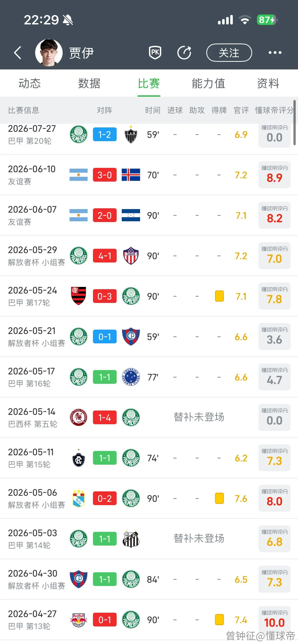Screen dimensions: 298x644
Task: Tap the Cruzeiro crest icon
Action: click(131, 377)
